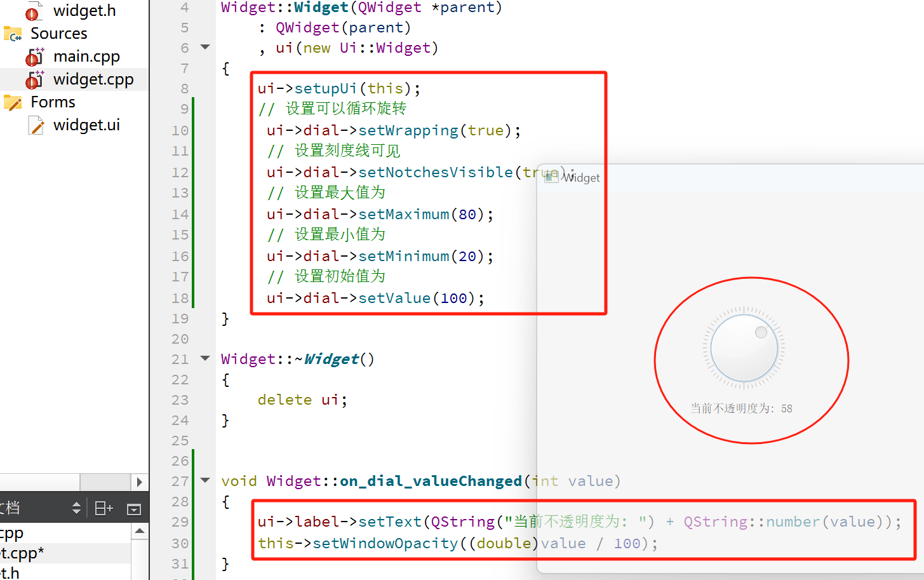Select the Forms folder icon
This screenshot has width=924, height=580.
[x=13, y=102]
